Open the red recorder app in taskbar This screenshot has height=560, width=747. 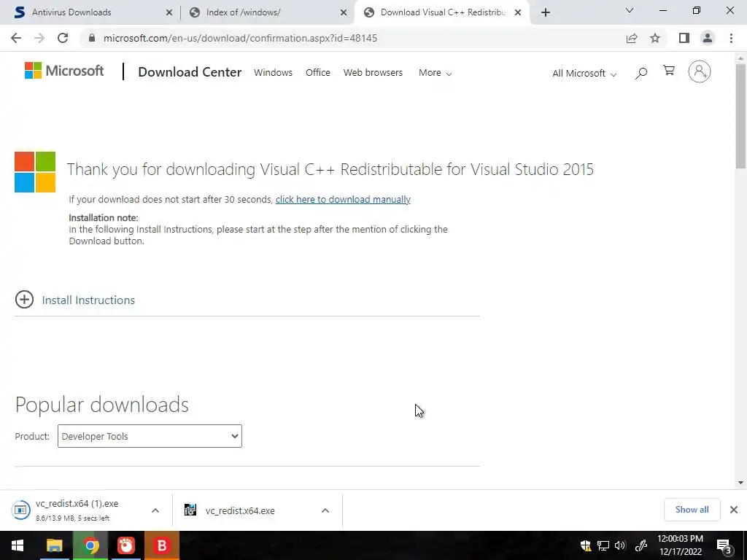[125, 545]
